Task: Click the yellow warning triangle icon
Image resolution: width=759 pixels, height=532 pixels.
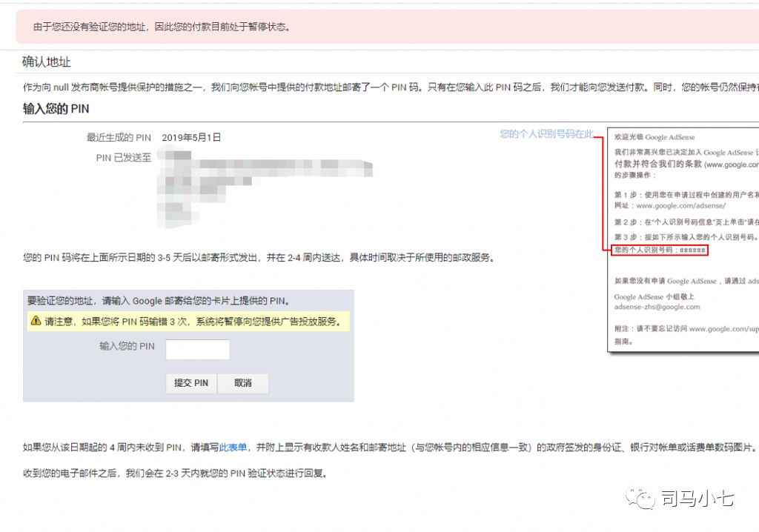Action: tap(36, 321)
